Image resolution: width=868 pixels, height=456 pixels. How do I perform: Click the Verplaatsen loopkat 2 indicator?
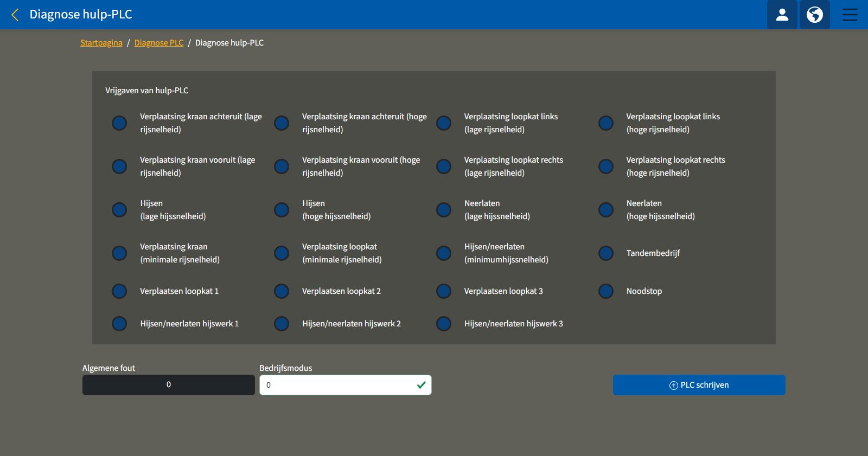click(282, 291)
